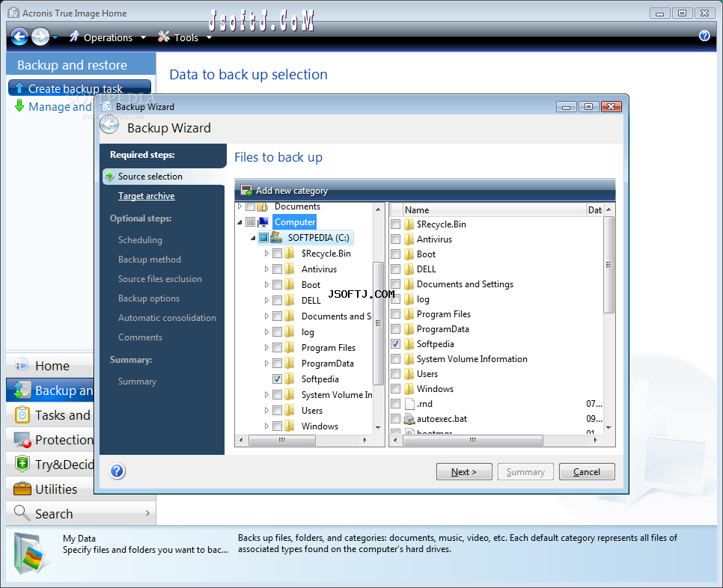Click the folder tree horizontal scrollbar thumb
Image resolution: width=723 pixels, height=588 pixels.
coord(282,440)
